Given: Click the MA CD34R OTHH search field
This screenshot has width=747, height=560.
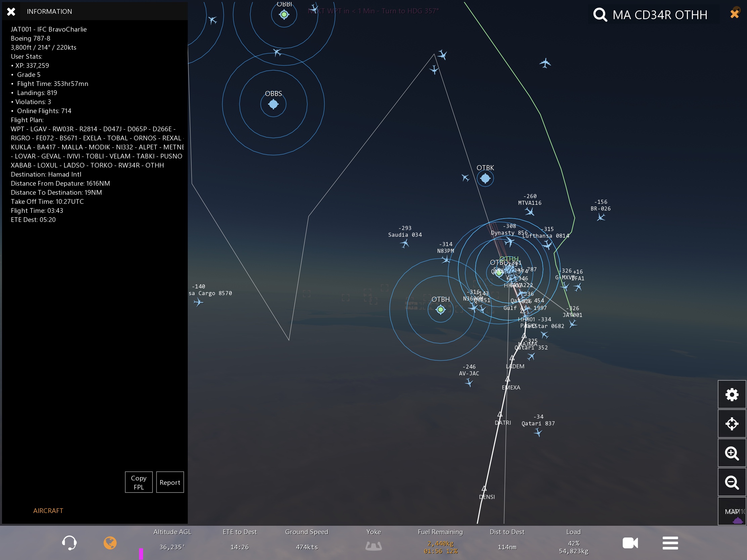Looking at the screenshot, I should pos(660,15).
